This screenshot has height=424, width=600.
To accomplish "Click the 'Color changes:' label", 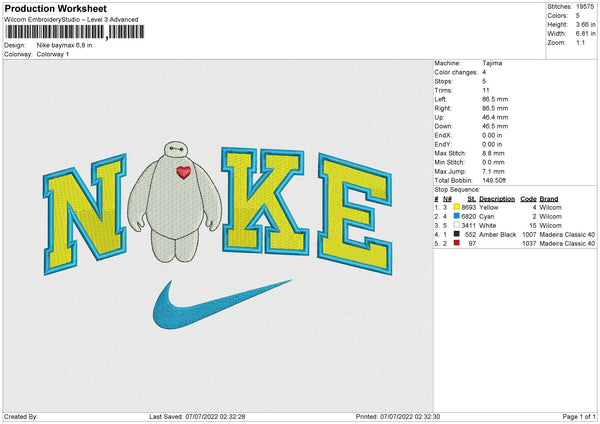I will tap(456, 72).
